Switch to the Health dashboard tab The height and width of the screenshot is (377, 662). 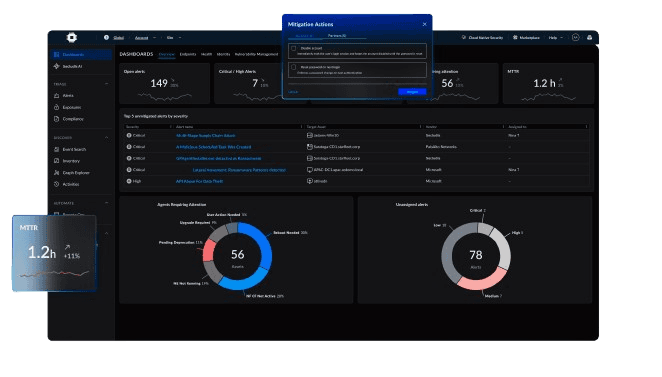206,54
